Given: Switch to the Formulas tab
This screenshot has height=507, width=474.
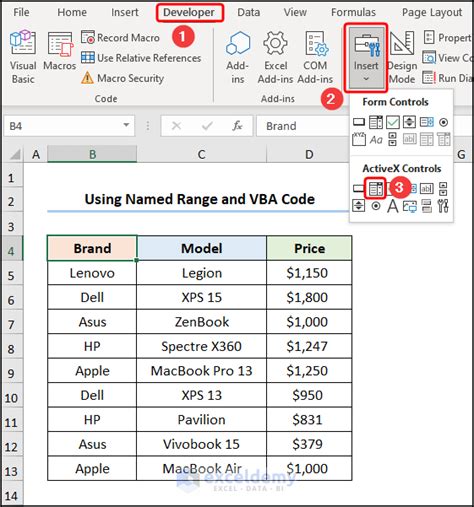Looking at the screenshot, I should point(353,12).
